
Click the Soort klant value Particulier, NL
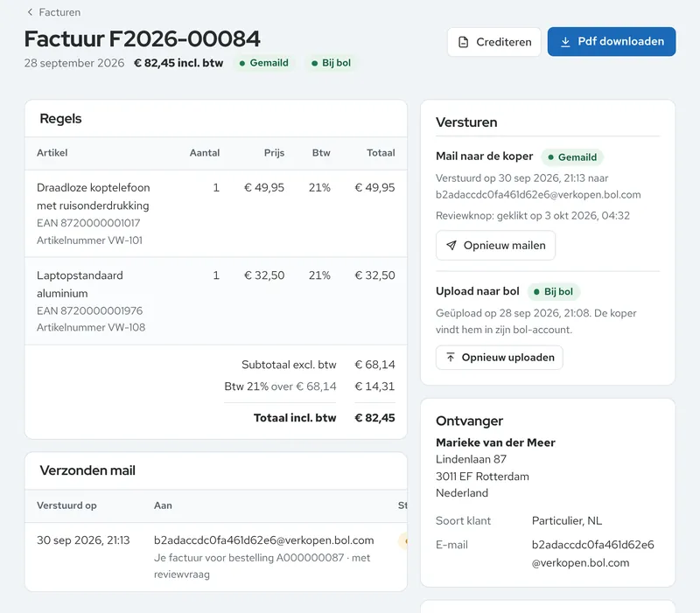pyautogui.click(x=567, y=520)
